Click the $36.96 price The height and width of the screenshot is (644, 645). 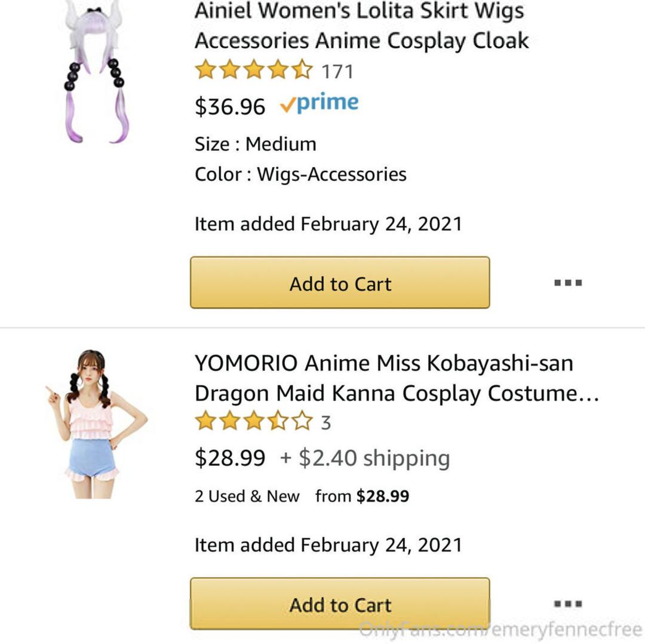point(230,106)
